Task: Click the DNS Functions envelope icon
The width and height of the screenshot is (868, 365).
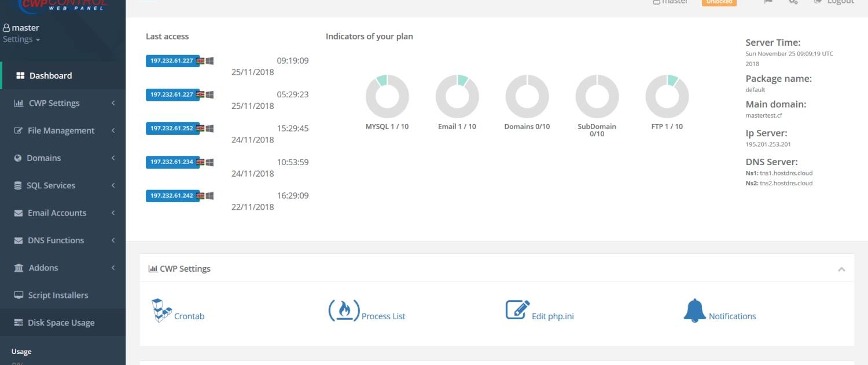Action: (x=19, y=240)
